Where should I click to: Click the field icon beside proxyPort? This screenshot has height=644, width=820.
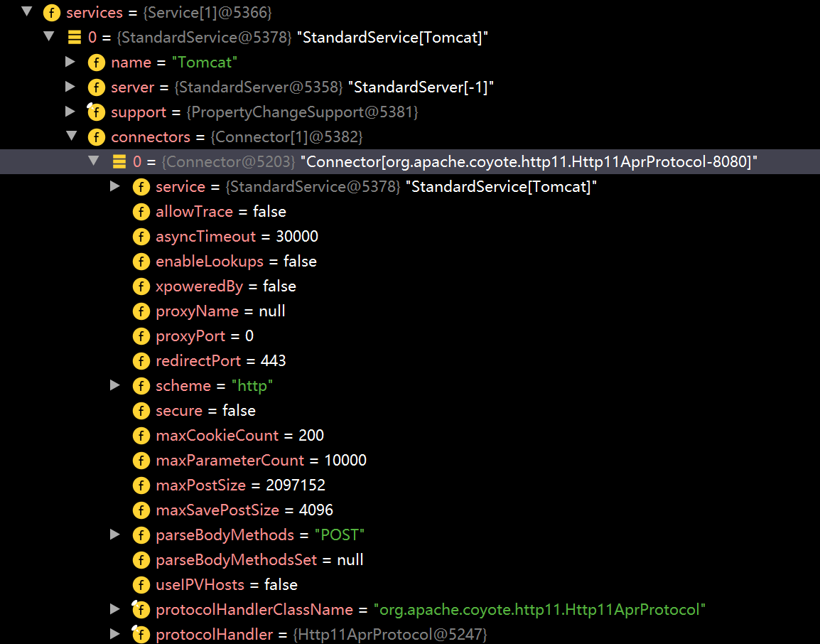[141, 336]
